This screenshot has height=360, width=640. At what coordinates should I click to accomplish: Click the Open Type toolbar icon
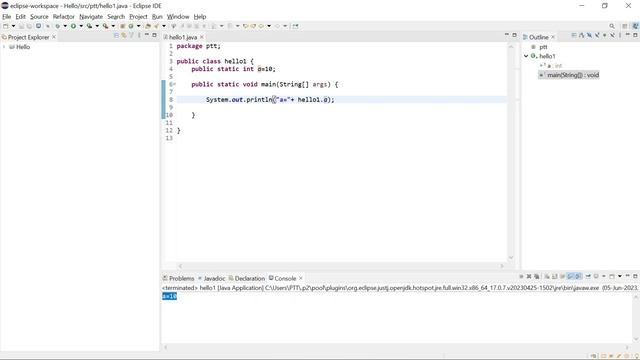[x=148, y=26]
